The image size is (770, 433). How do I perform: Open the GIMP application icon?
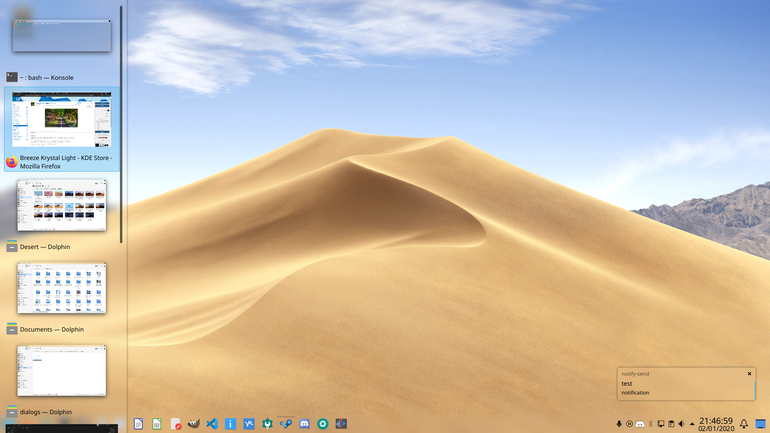click(x=193, y=424)
